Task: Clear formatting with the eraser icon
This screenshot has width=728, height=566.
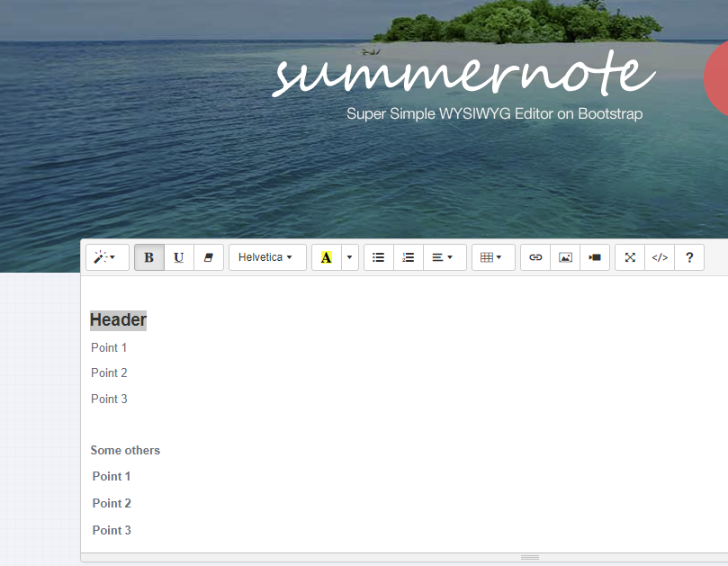Action: (x=208, y=257)
